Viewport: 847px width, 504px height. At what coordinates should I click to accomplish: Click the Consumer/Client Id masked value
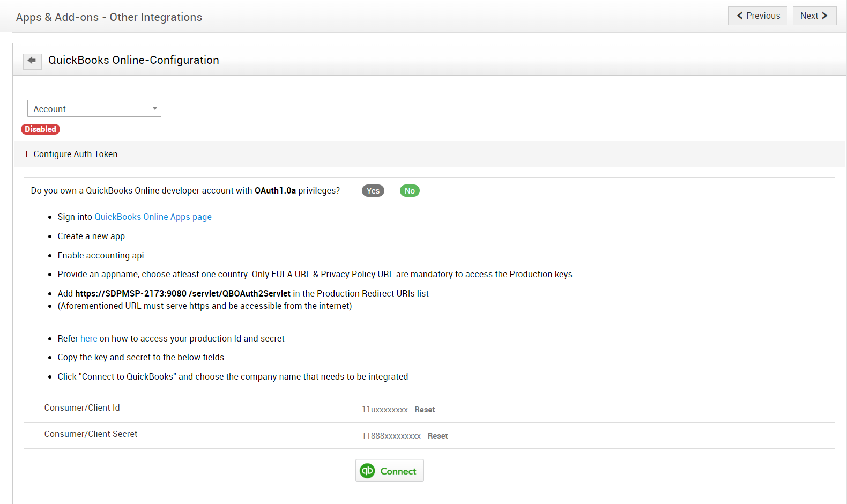point(384,410)
